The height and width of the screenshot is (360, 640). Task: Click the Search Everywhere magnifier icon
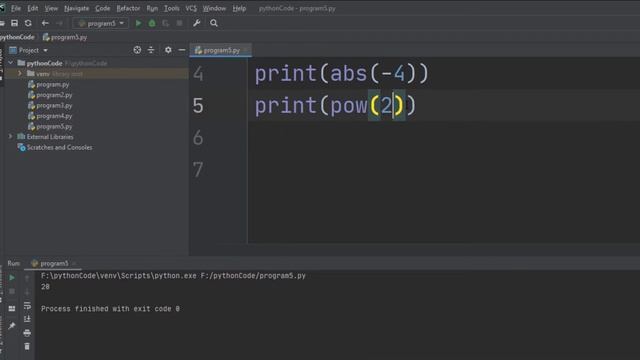[214, 23]
